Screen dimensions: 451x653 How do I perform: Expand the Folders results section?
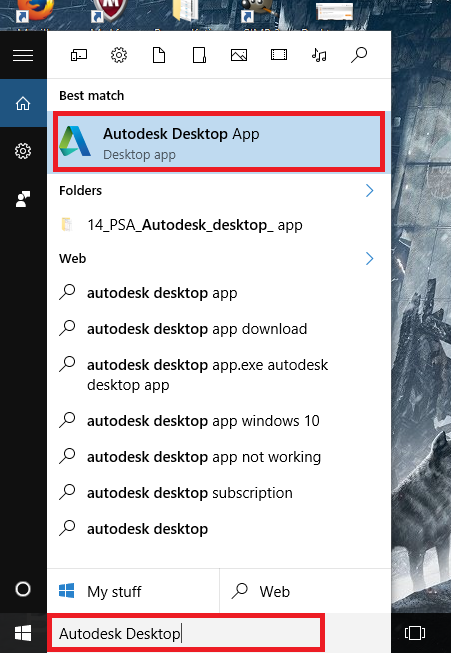369,190
